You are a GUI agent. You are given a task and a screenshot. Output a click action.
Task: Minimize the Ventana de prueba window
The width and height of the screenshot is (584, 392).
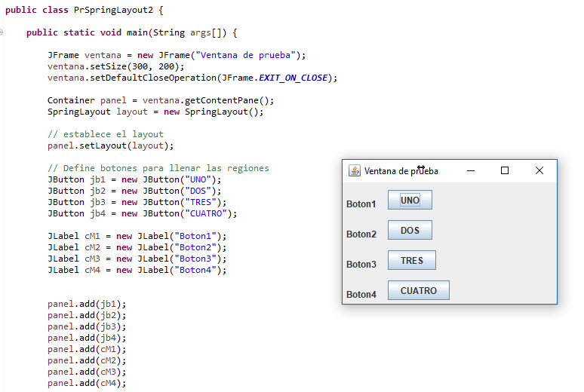[x=471, y=171]
